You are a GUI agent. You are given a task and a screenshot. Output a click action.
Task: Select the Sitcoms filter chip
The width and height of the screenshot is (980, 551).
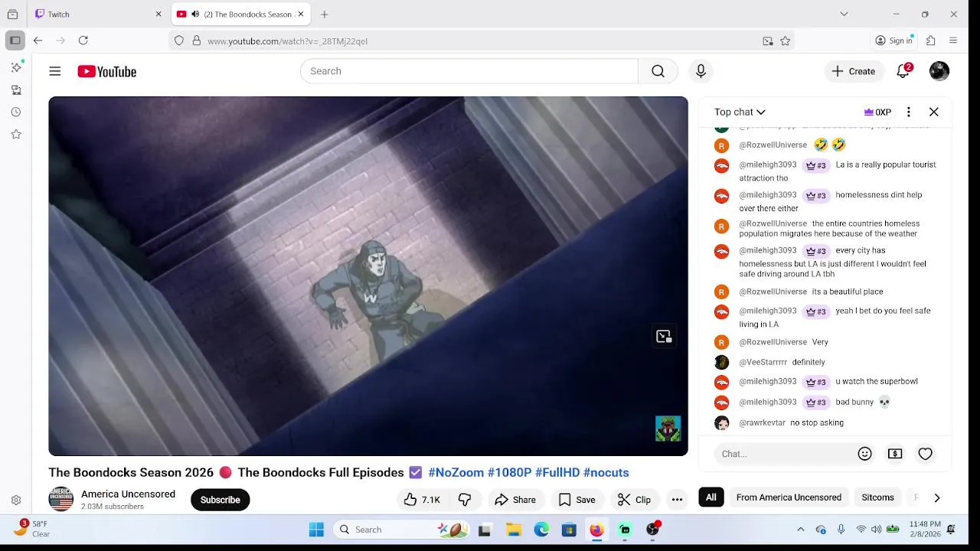pos(877,497)
